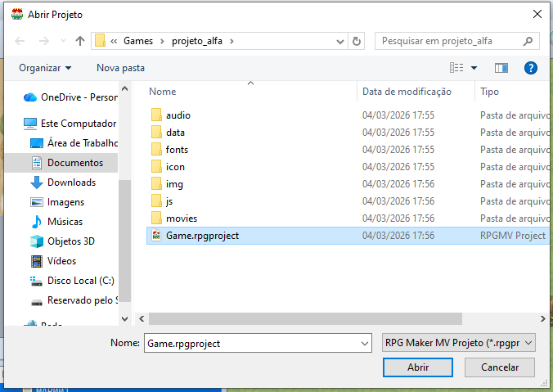Toggle the preview pane icon

click(x=501, y=68)
